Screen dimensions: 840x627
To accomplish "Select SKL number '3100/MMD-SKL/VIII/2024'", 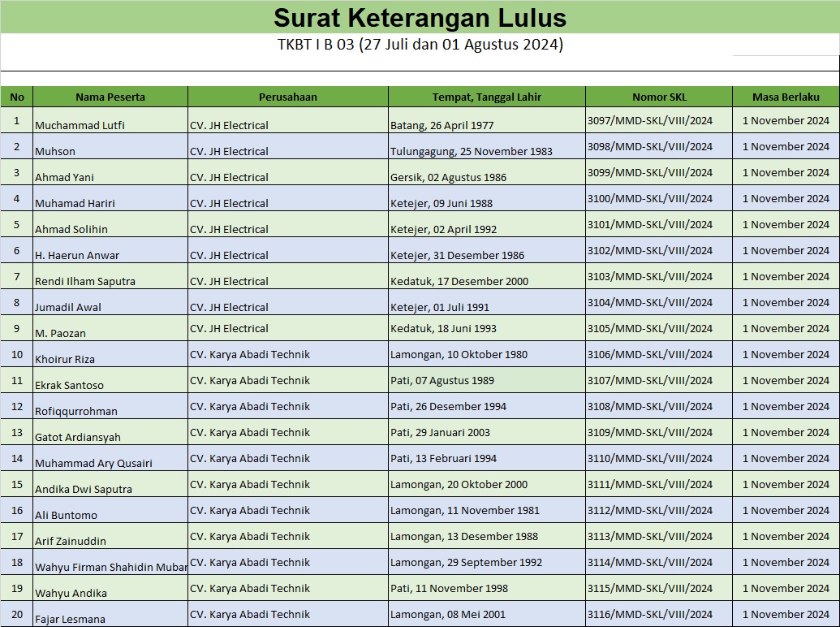I will coord(659,198).
